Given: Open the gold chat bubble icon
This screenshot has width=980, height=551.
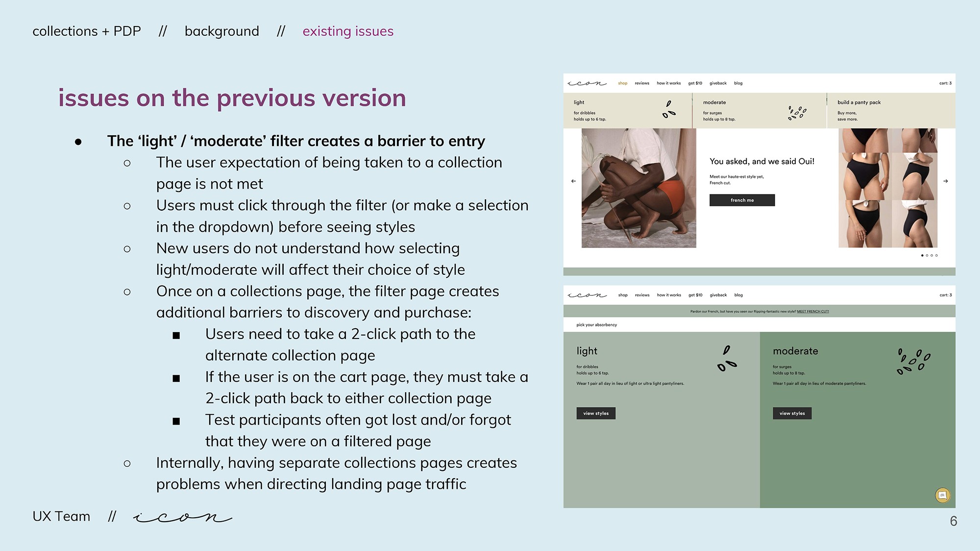Looking at the screenshot, I should pos(942,495).
